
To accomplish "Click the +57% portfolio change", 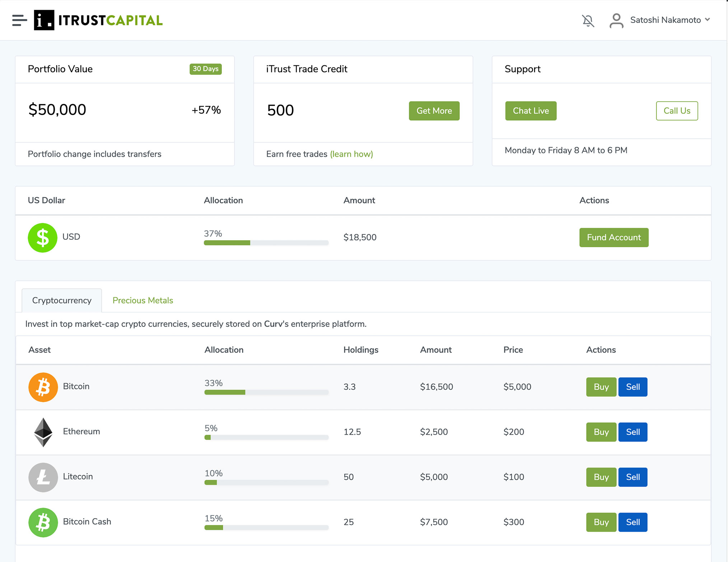I will [x=206, y=110].
